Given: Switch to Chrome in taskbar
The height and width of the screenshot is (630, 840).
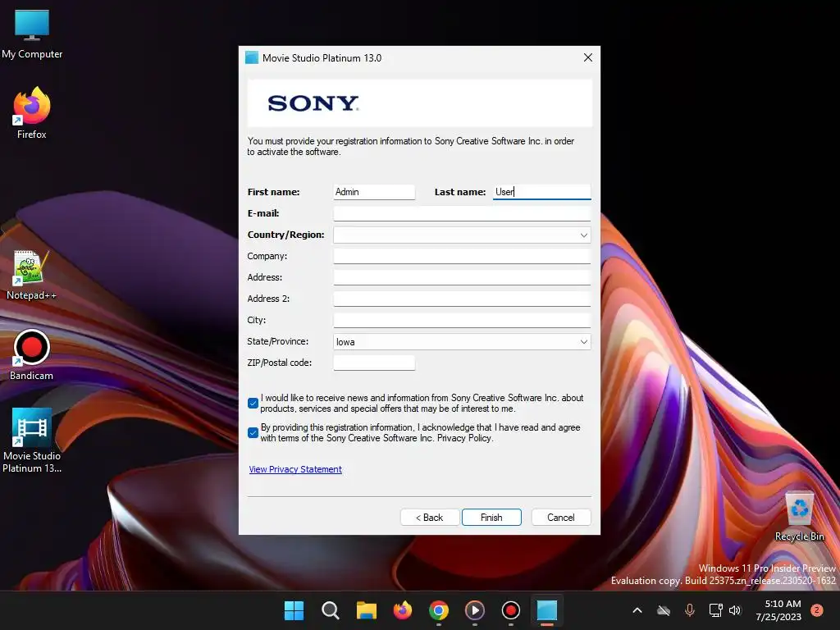Looking at the screenshot, I should (x=439, y=610).
